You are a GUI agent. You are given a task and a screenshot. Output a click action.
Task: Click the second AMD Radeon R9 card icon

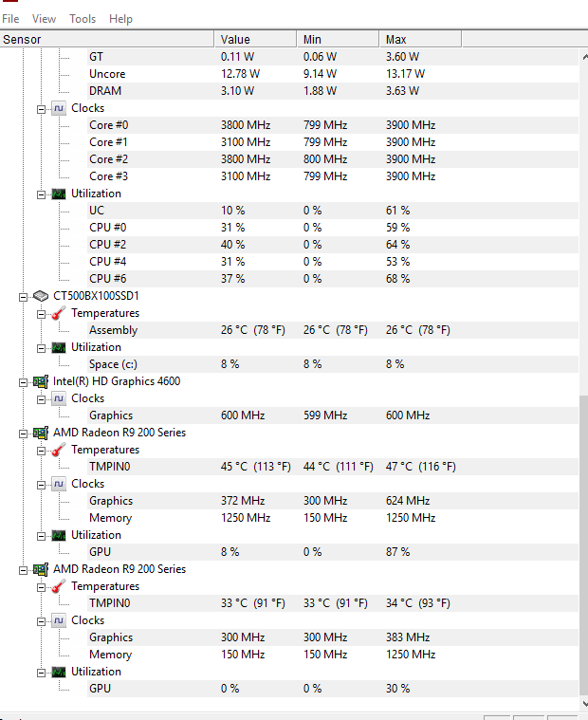click(41, 569)
